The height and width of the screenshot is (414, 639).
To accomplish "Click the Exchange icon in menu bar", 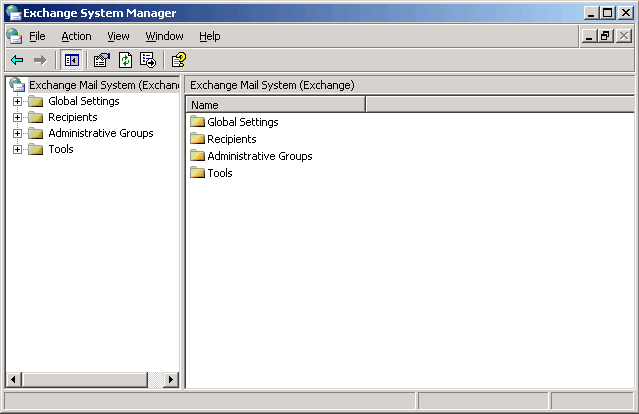I will tap(14, 36).
